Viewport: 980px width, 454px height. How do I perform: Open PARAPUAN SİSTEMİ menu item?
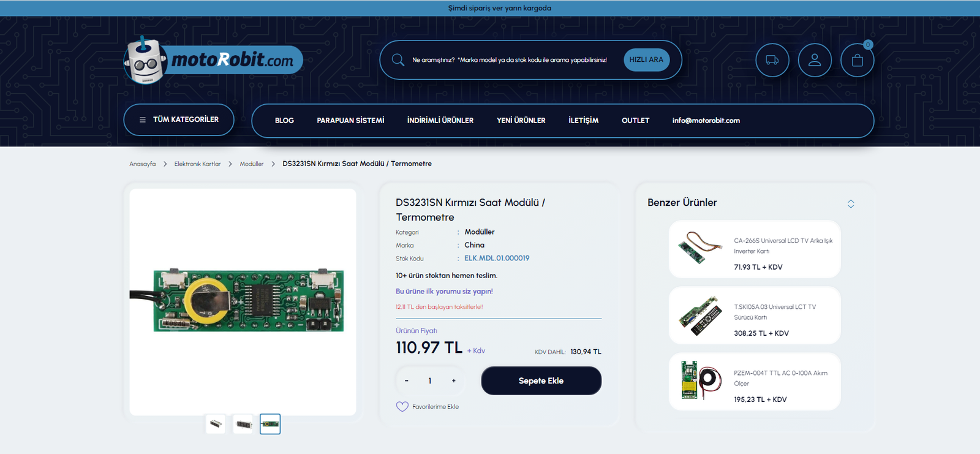(x=350, y=121)
